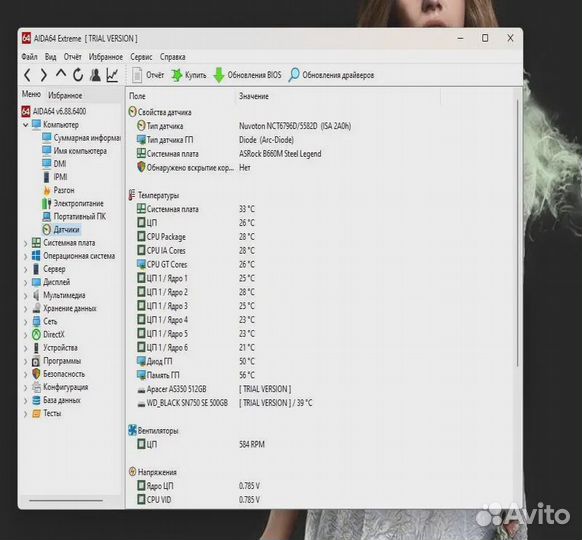Click the Вентиляторы section fan icon
Screen dimensions: 582x540
(133, 431)
